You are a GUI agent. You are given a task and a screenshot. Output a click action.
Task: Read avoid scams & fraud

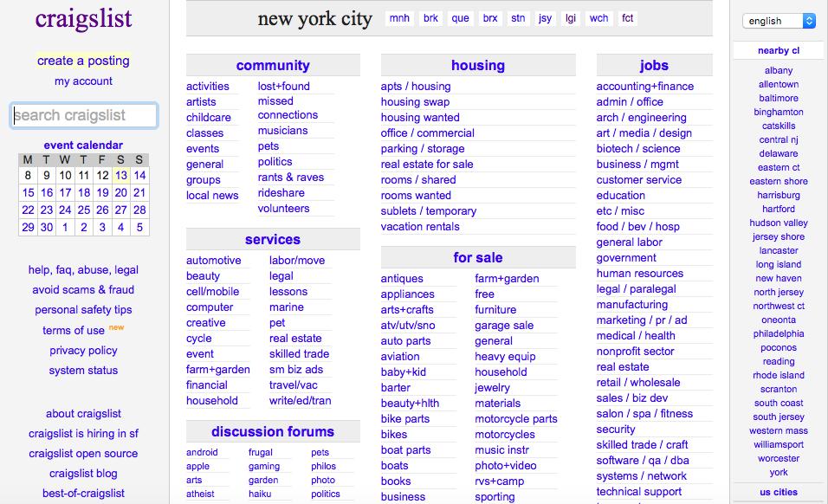83,290
